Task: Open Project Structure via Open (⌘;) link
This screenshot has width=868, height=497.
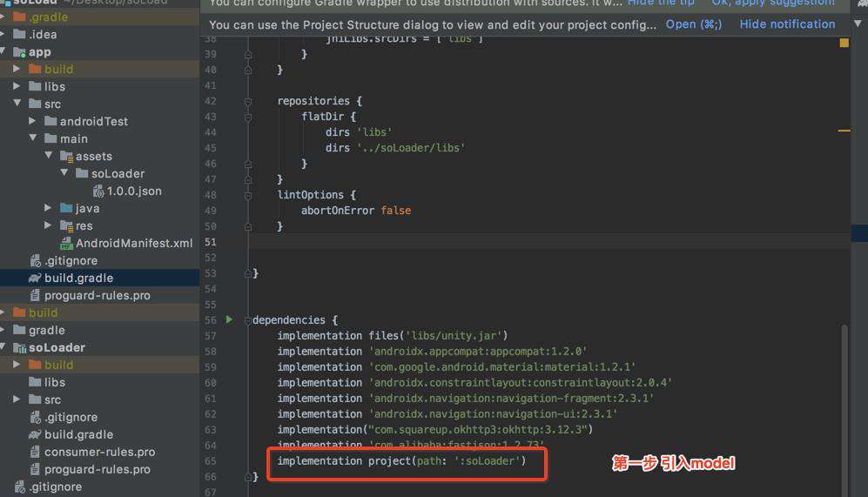Action: [694, 24]
